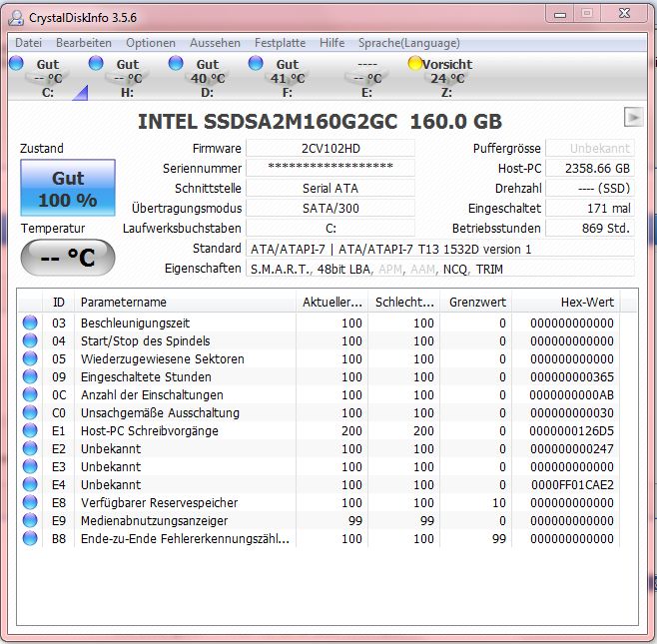Click the Puffergrösse field Unbekannt

(x=590, y=149)
